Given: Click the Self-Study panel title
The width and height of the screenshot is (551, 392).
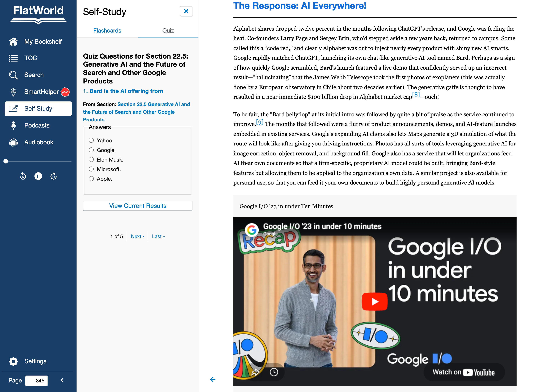Looking at the screenshot, I should tap(104, 12).
